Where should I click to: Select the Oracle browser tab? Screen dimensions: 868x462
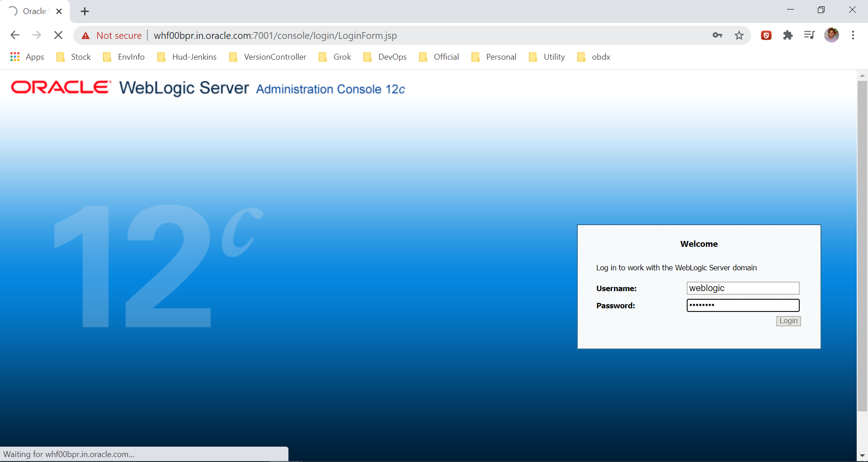[34, 11]
